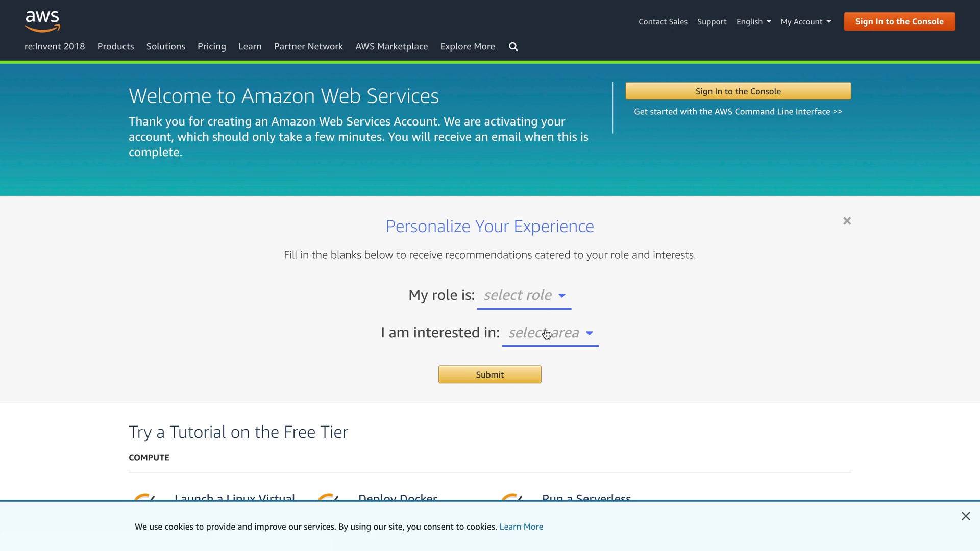Open the select role dropdown

524,295
